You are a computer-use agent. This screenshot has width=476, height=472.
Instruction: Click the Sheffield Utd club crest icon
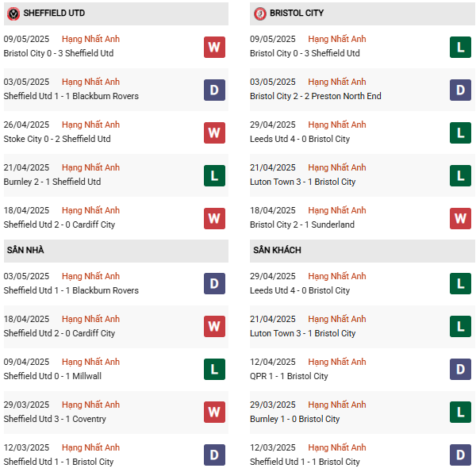click(13, 13)
